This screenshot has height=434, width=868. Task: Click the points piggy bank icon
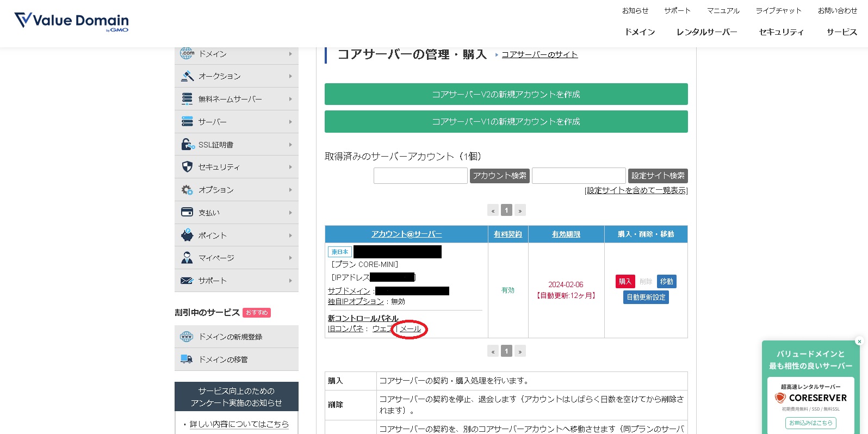187,235
